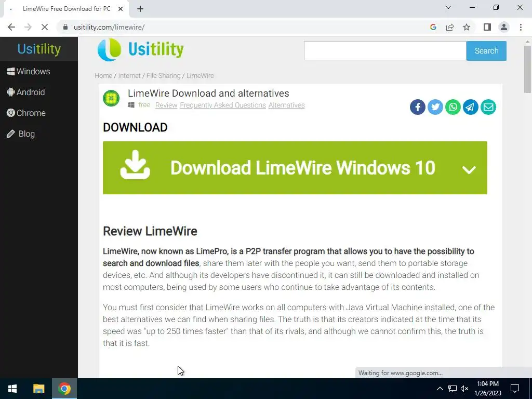Click 'LimeWire Download and alternatives' title
532x399 pixels.
coord(209,94)
